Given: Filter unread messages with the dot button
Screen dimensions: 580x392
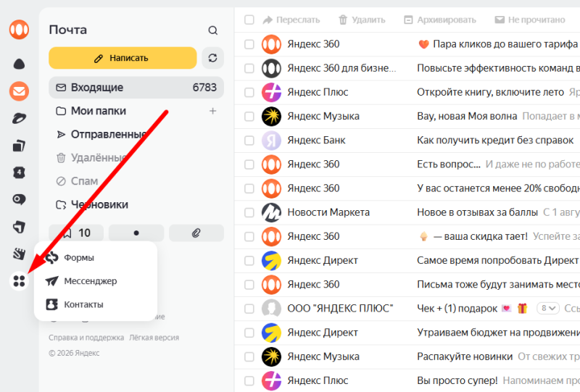Looking at the screenshot, I should 136,233.
